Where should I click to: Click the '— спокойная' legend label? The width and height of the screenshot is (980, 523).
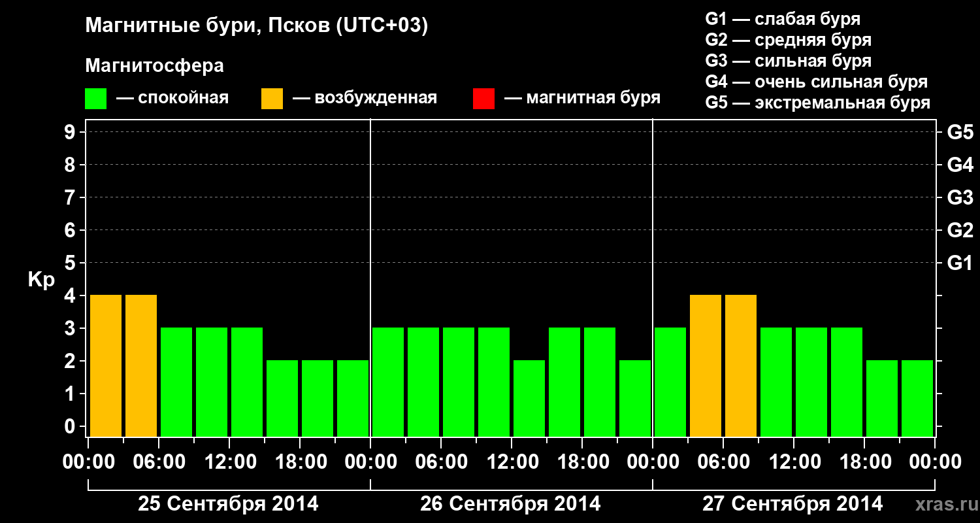coord(172,98)
